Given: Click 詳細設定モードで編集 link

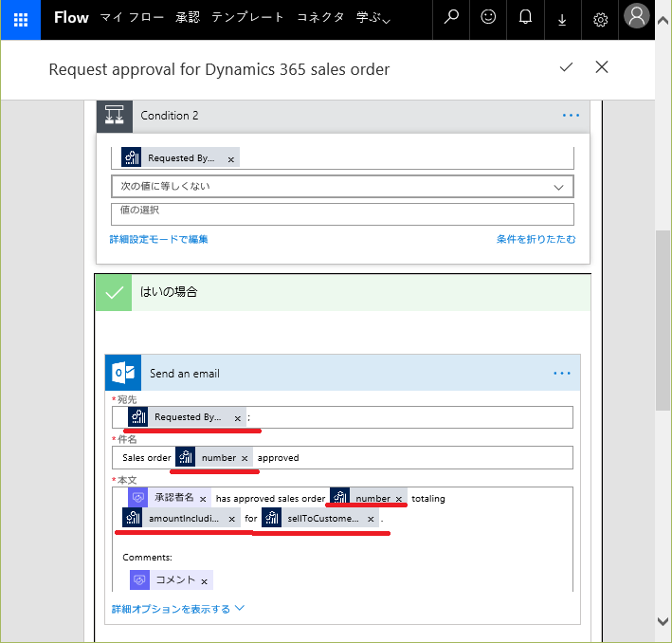Looking at the screenshot, I should (x=158, y=239).
